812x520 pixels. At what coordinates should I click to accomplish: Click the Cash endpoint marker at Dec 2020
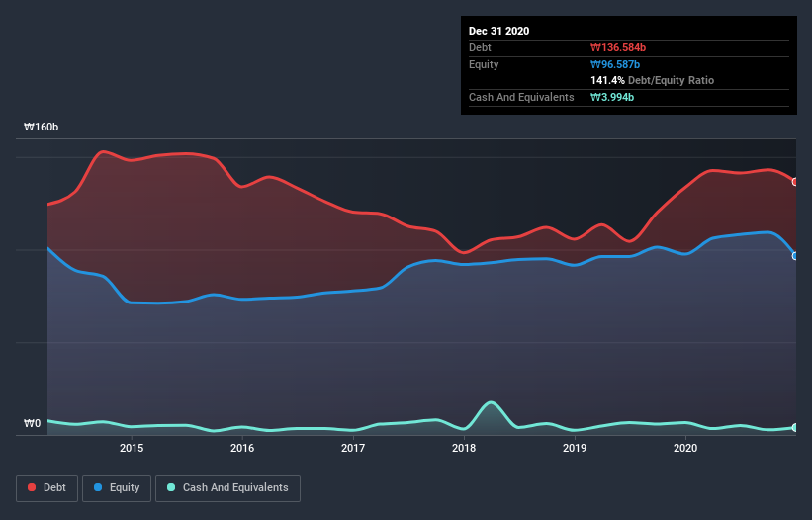click(795, 427)
